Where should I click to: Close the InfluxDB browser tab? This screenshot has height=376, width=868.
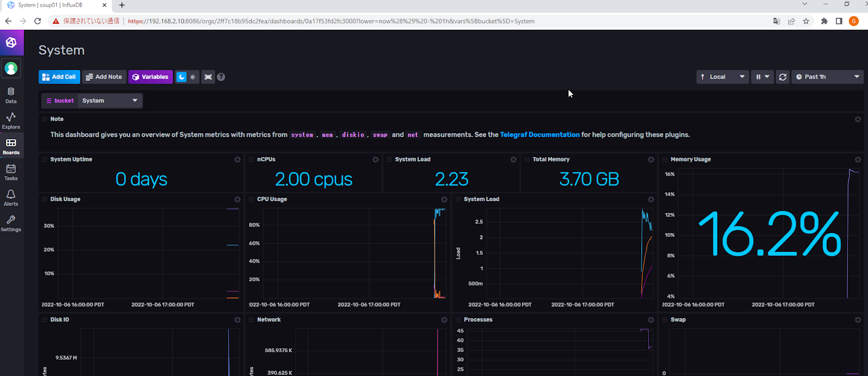105,5
